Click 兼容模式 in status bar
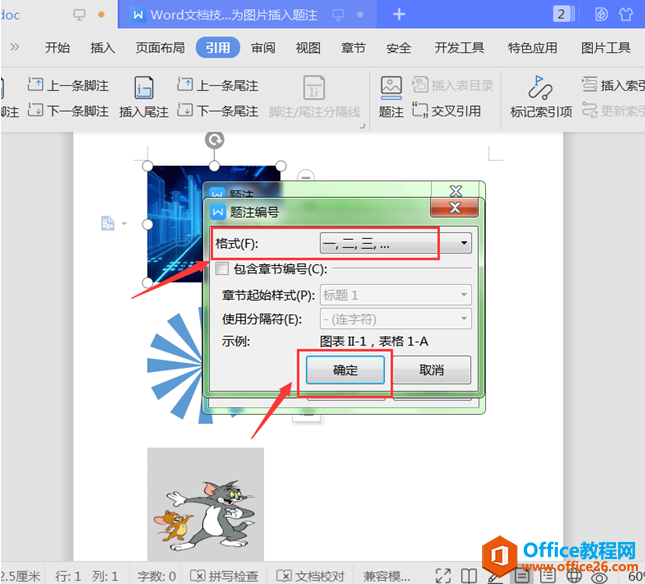The height and width of the screenshot is (584, 645). point(386,576)
